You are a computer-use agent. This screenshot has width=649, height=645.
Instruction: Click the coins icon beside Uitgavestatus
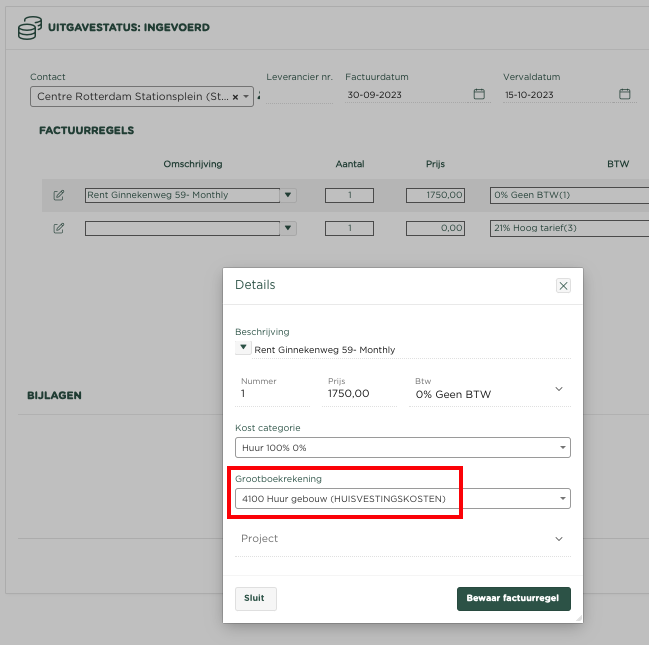[29, 28]
